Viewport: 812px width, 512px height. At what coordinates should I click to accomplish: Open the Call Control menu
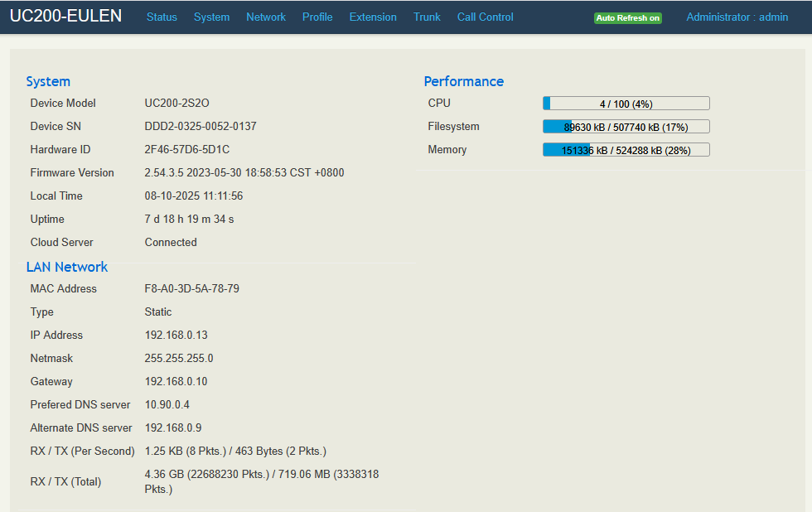[485, 17]
